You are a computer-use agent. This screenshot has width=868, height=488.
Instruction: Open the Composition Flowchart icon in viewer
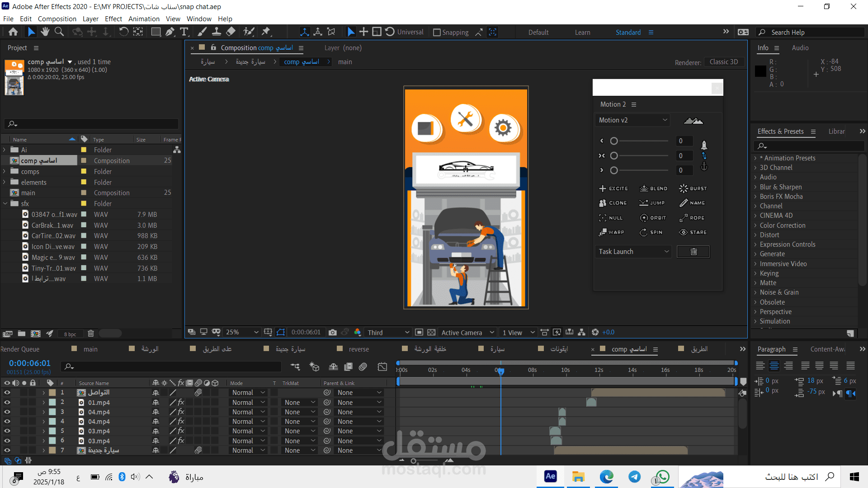[x=581, y=333]
